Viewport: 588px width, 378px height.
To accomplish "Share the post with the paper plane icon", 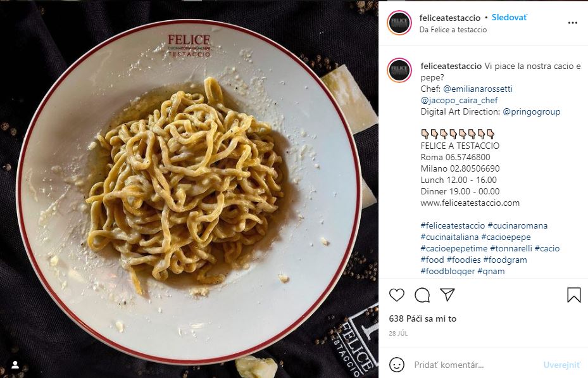I will 447,295.
